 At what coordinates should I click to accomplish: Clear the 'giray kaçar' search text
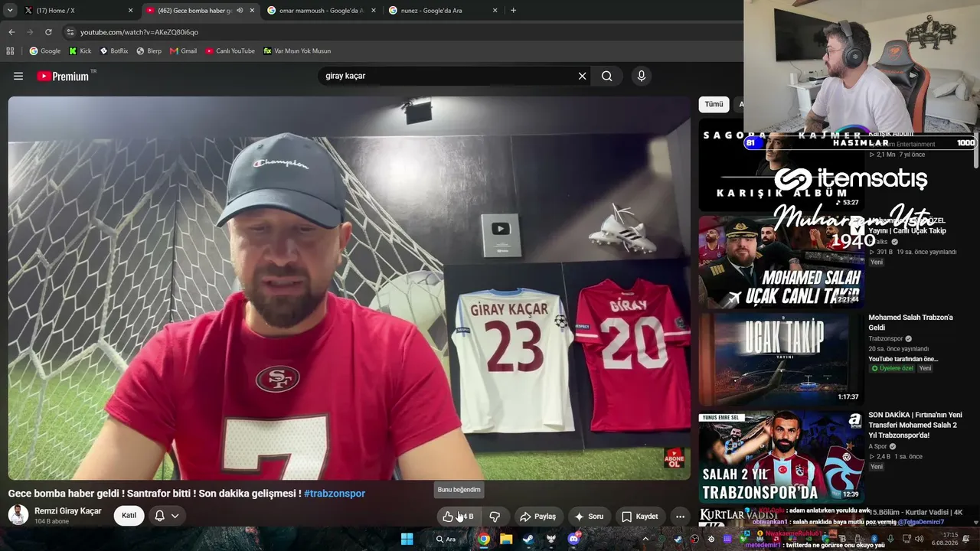582,76
